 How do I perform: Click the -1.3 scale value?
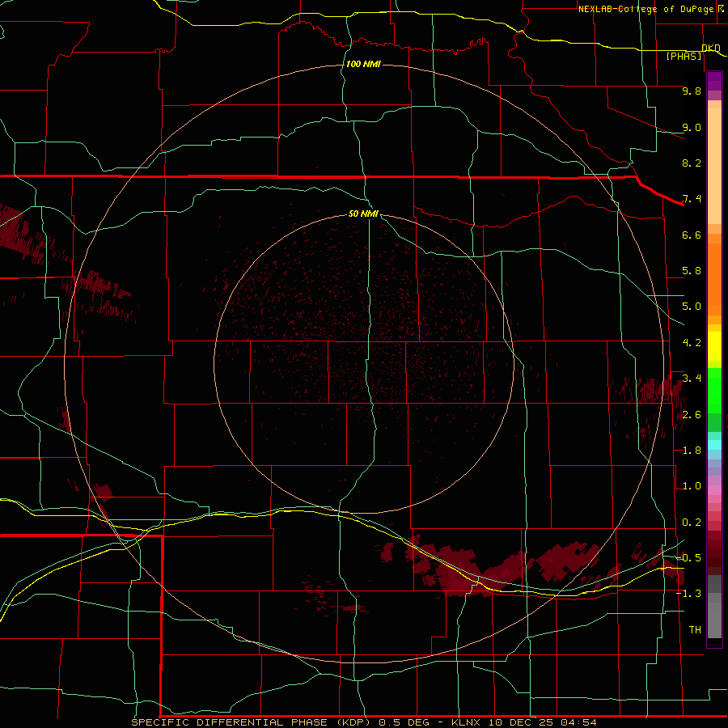click(688, 594)
